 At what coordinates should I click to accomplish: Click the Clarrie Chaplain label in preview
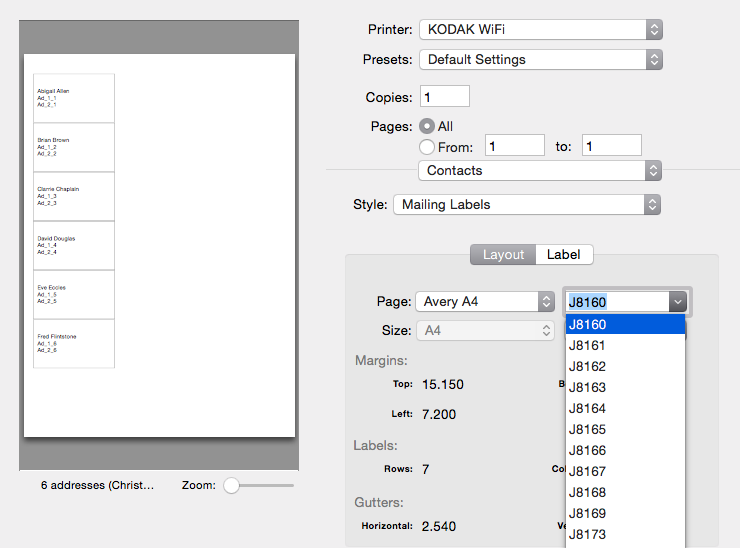pyautogui.click(x=74, y=196)
